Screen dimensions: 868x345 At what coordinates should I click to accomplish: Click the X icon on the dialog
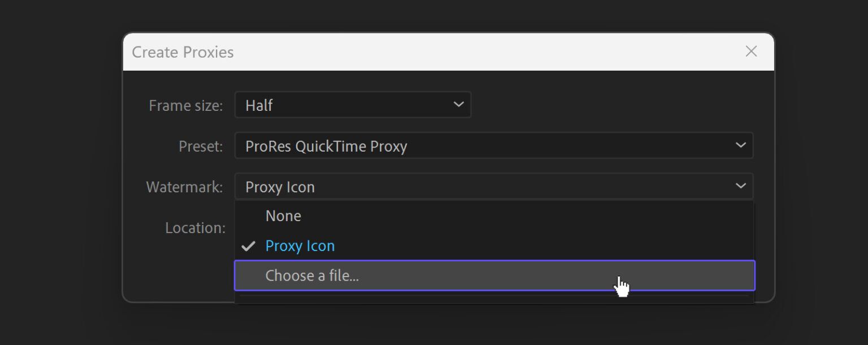coord(750,51)
